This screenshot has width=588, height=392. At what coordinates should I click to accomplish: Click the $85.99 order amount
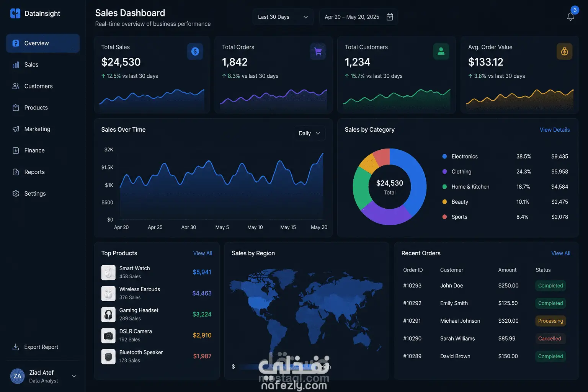coord(507,338)
